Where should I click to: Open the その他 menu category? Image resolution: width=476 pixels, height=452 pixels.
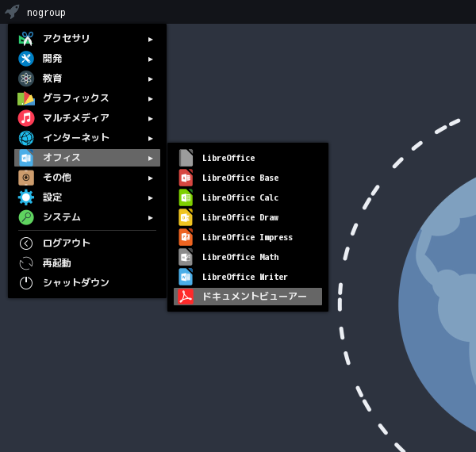[x=87, y=178]
